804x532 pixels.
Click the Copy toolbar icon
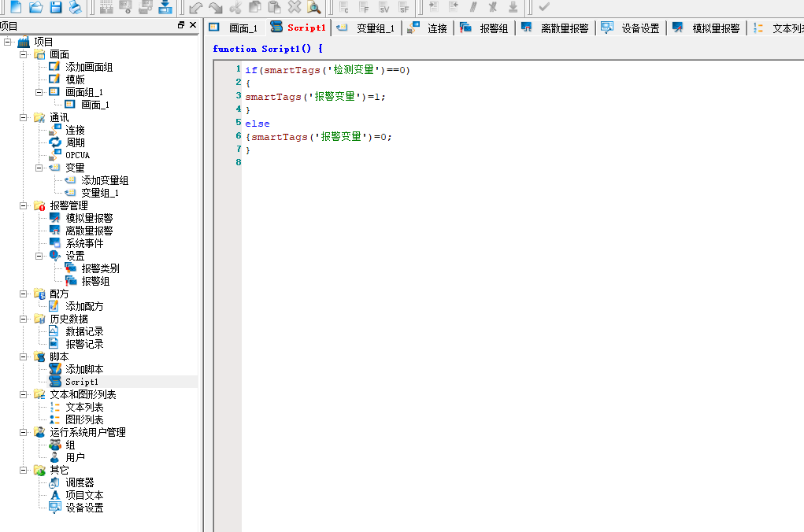click(255, 6)
